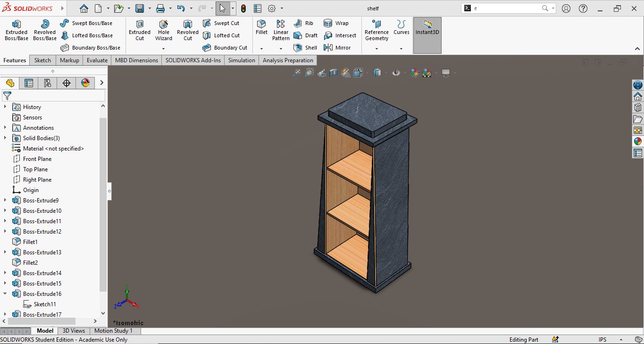Screen dimensions: 644x344
Task: Toggle the rebuild traffic light icon
Action: coord(243,8)
